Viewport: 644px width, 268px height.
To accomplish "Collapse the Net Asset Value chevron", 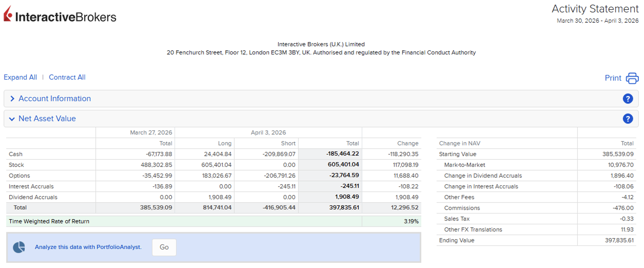I will pos(12,119).
